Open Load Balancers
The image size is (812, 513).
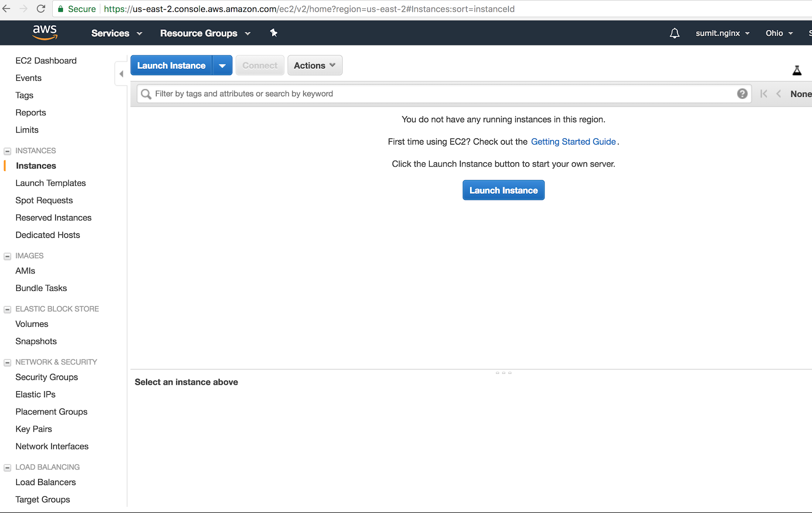[x=46, y=483]
